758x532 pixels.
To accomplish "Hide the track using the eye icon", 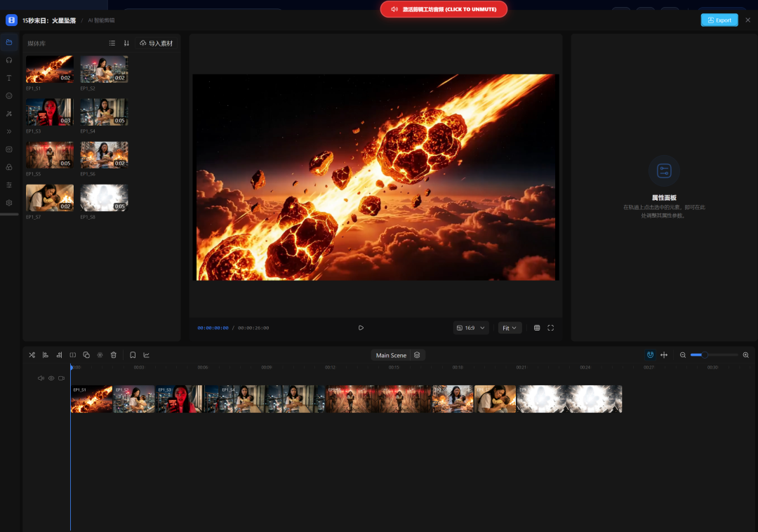I will coord(51,378).
